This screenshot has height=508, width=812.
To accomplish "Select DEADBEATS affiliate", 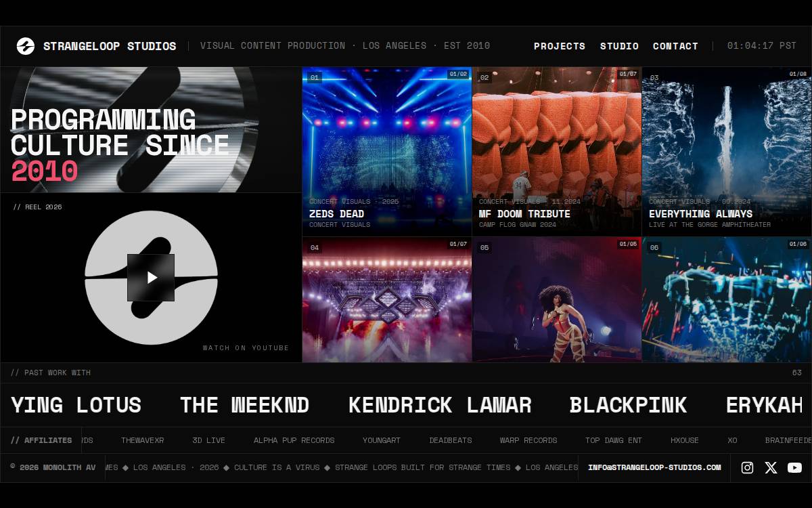I will (451, 440).
